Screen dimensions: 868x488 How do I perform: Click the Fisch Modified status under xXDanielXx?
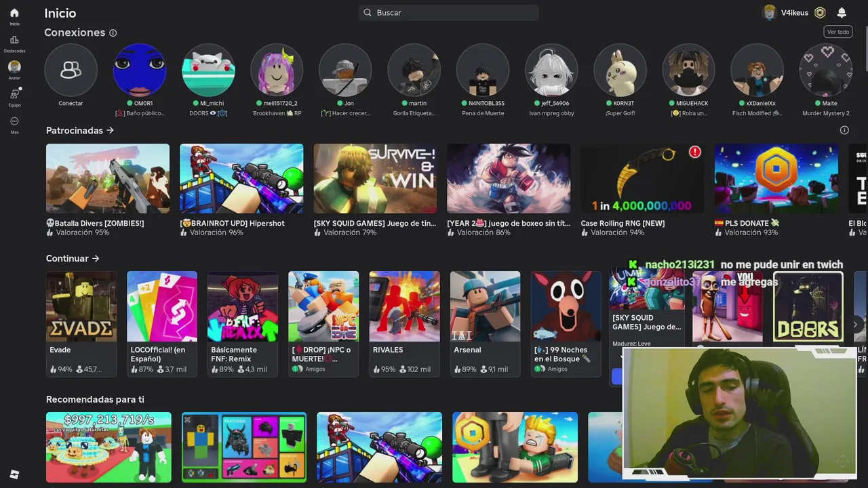click(757, 113)
